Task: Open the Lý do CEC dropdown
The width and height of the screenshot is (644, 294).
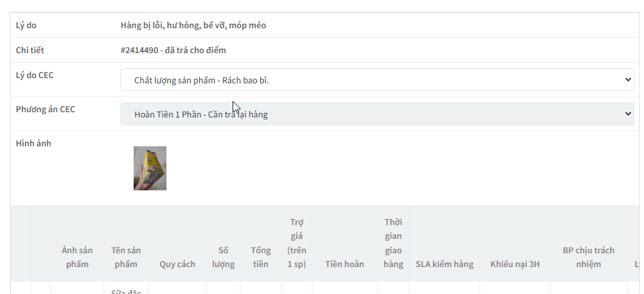Action: click(x=377, y=80)
